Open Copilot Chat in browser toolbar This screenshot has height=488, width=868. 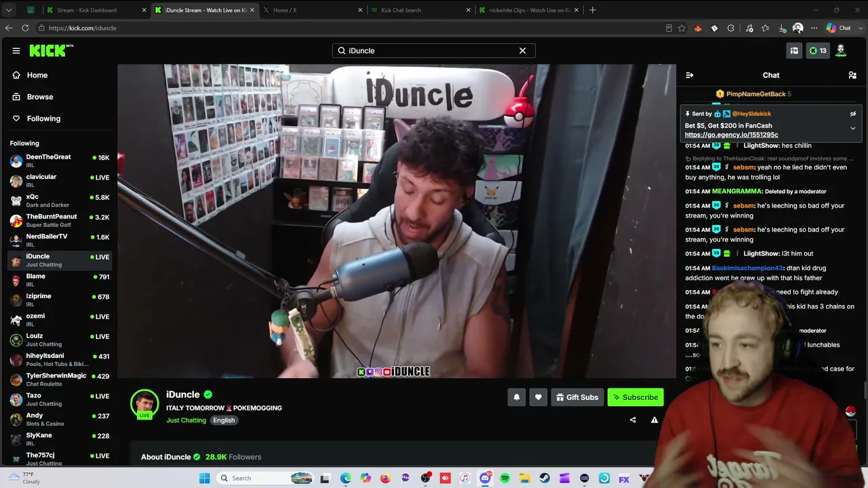click(x=839, y=28)
